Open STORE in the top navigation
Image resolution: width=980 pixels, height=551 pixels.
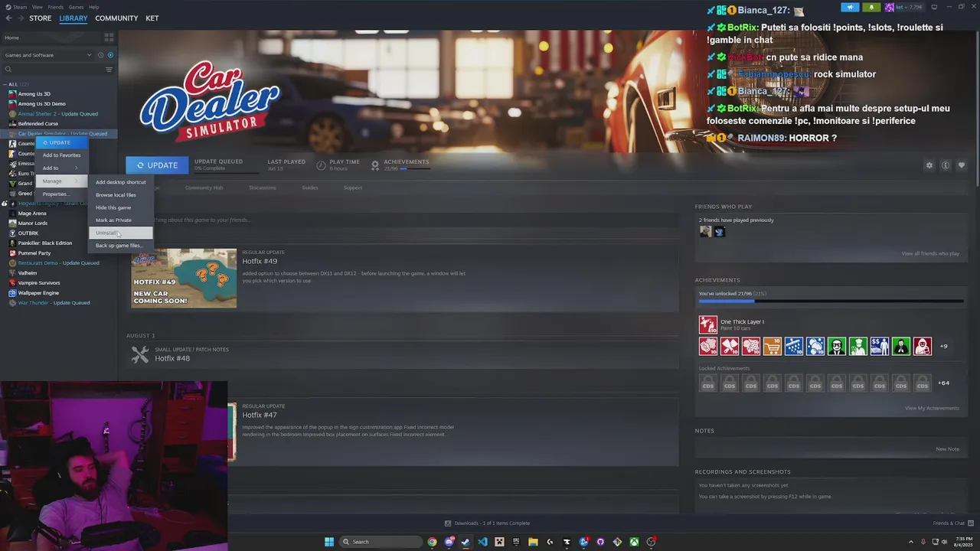(x=41, y=18)
